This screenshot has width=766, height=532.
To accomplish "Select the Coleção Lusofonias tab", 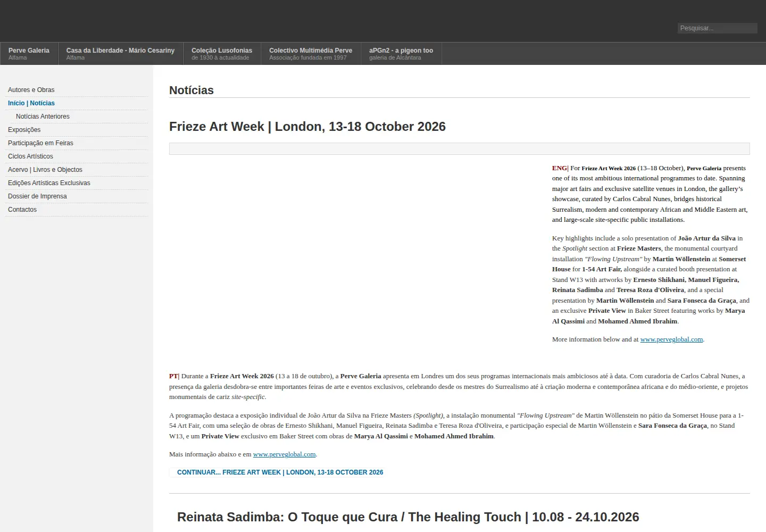I will click(x=222, y=54).
